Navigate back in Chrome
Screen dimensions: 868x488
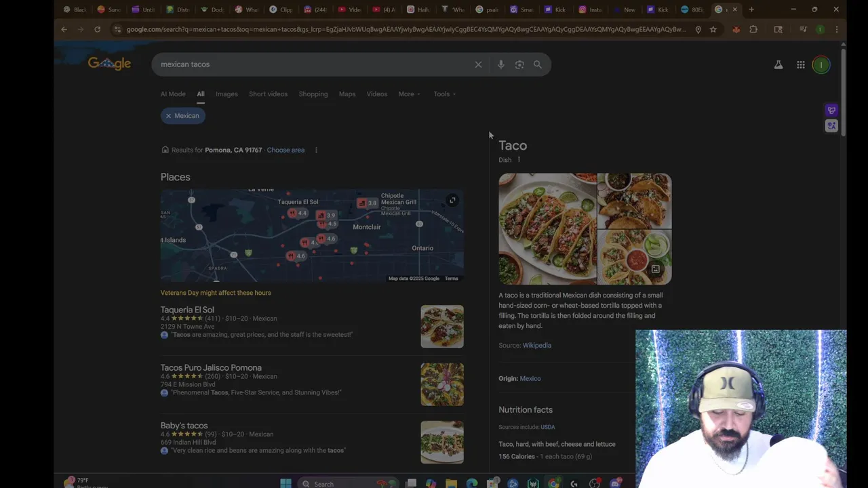64,29
